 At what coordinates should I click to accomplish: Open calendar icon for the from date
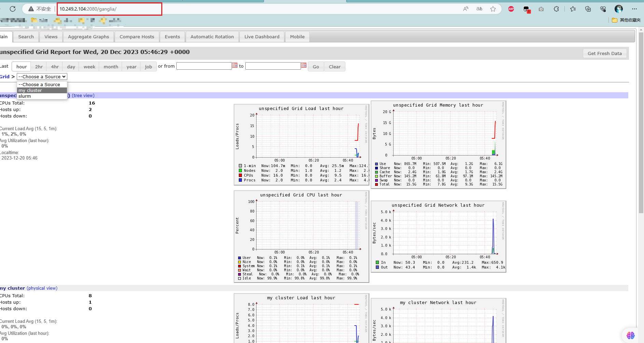tap(235, 65)
